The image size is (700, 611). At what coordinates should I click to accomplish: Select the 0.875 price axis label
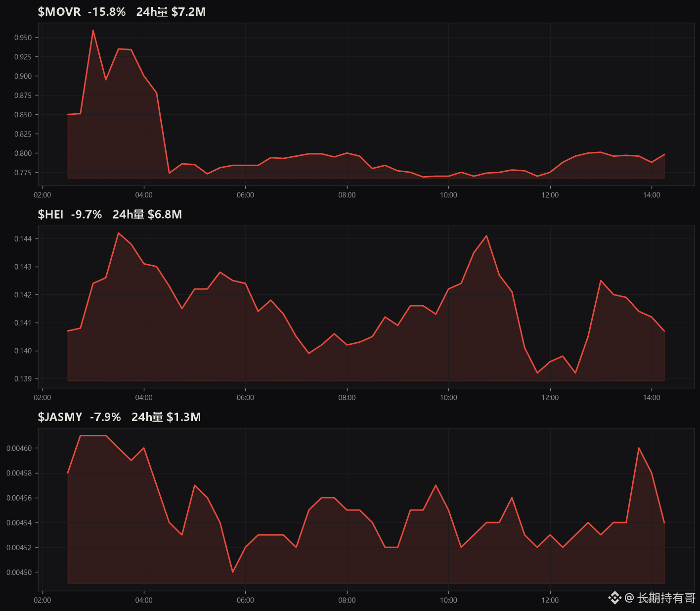[x=23, y=95]
